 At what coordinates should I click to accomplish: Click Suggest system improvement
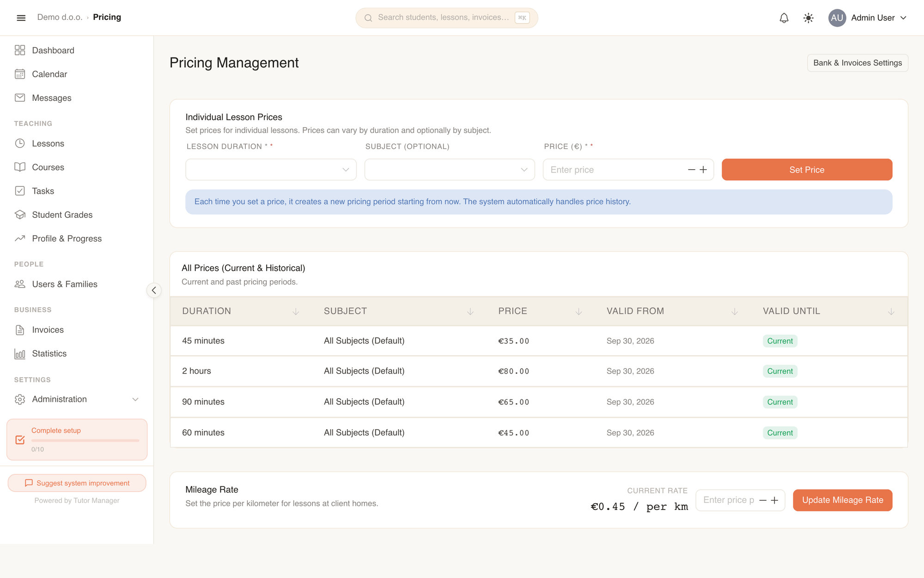pos(77,483)
